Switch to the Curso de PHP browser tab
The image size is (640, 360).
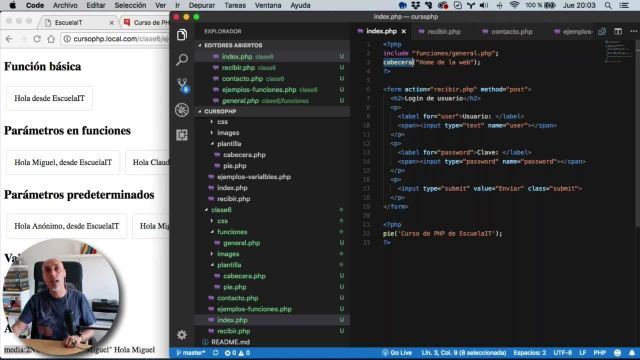coord(146,23)
